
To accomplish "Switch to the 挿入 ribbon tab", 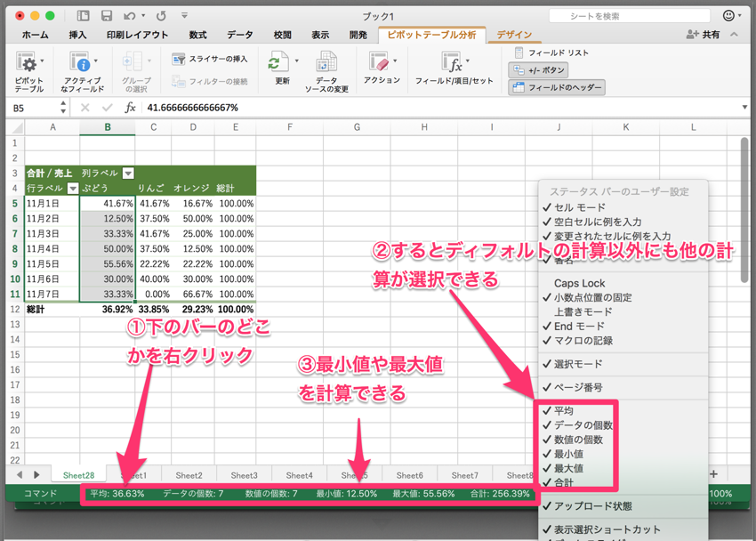I will 77,35.
